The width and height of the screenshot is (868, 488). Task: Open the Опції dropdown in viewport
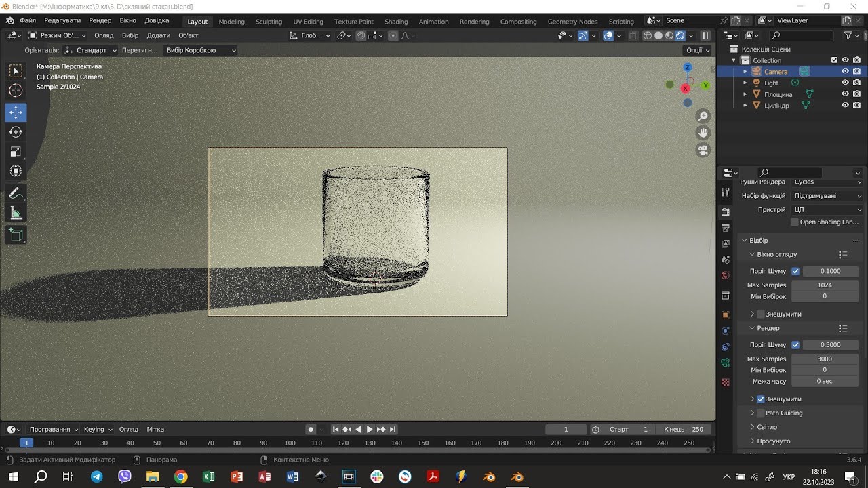pyautogui.click(x=697, y=50)
